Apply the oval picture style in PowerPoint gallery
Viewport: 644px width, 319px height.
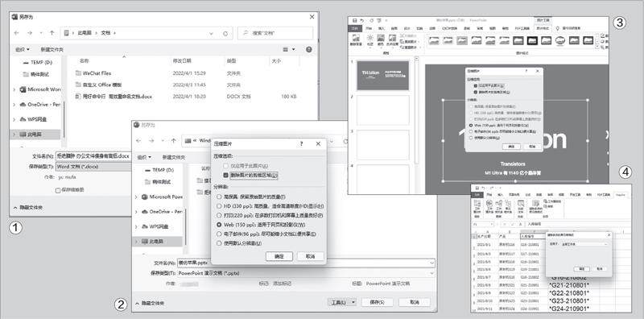point(559,40)
